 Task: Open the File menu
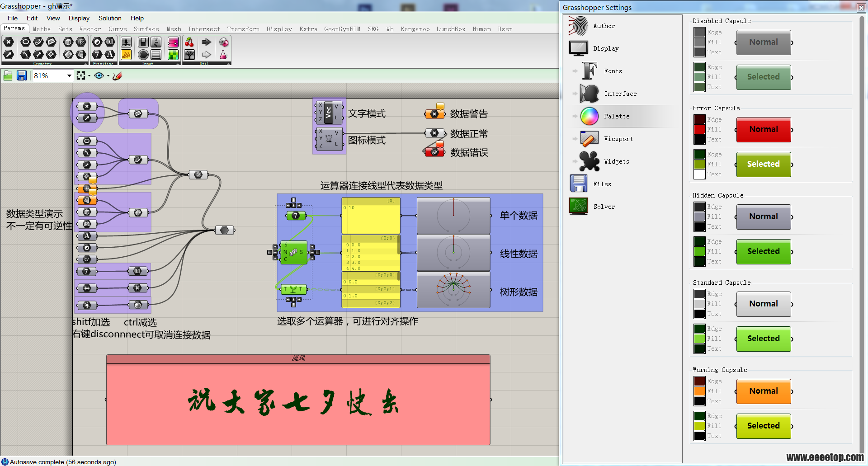[13, 18]
